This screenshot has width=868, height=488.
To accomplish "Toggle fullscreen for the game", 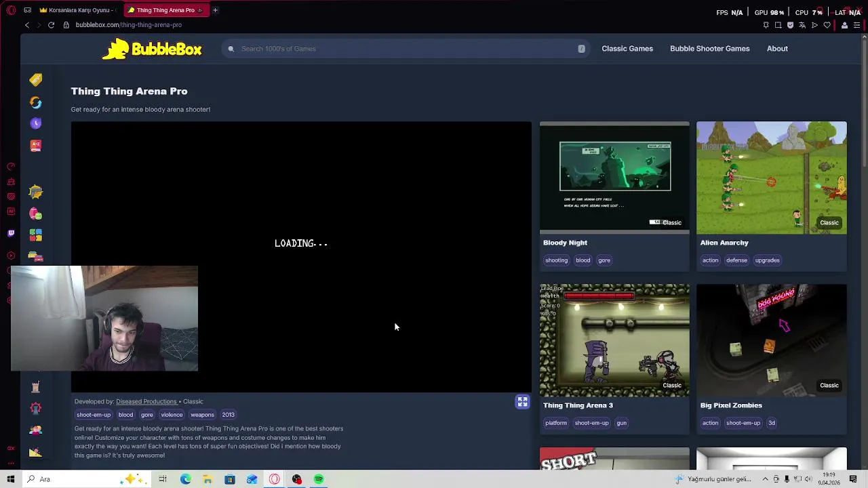I will click(522, 402).
